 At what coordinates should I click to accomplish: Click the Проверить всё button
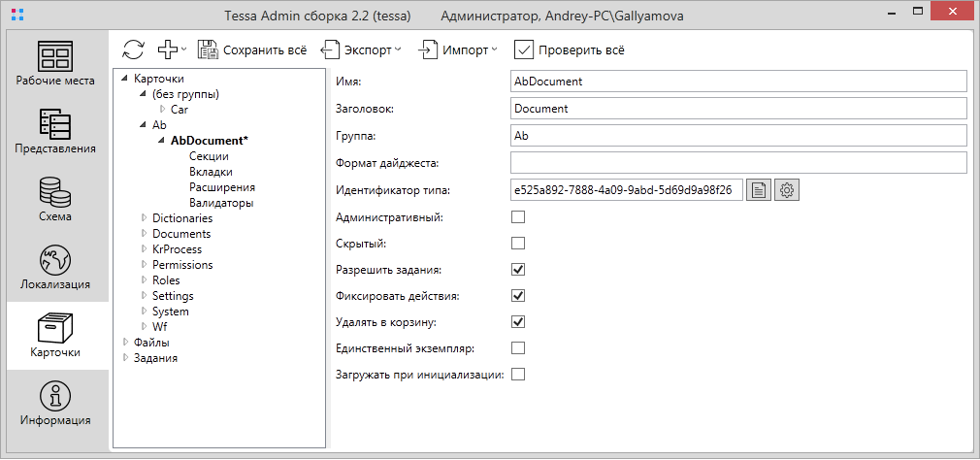[x=570, y=49]
